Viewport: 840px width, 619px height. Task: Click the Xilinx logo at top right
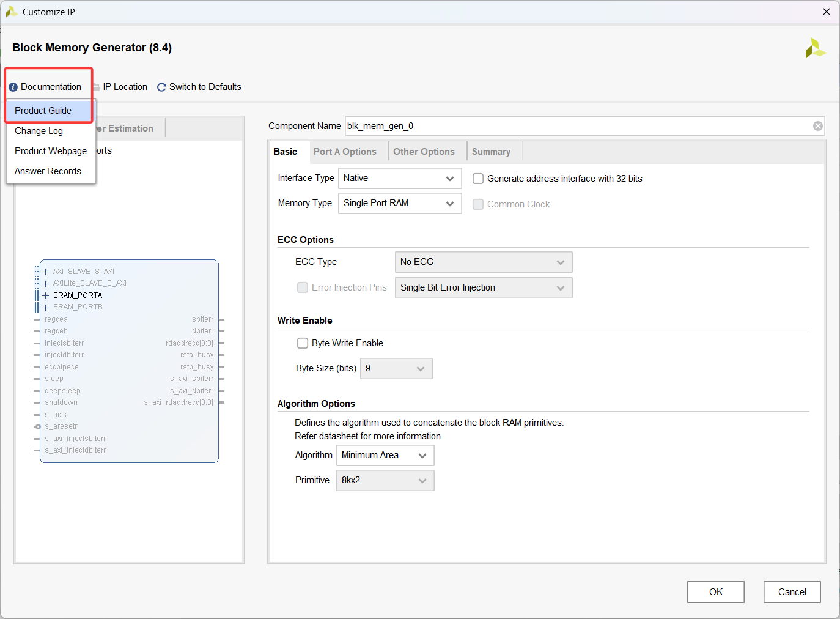pos(815,48)
